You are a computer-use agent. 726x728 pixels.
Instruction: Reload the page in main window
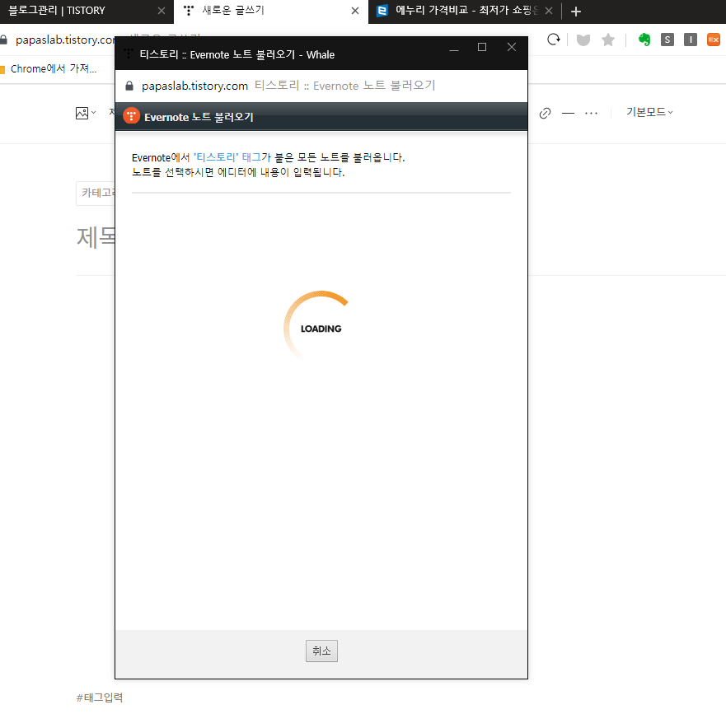(x=553, y=40)
